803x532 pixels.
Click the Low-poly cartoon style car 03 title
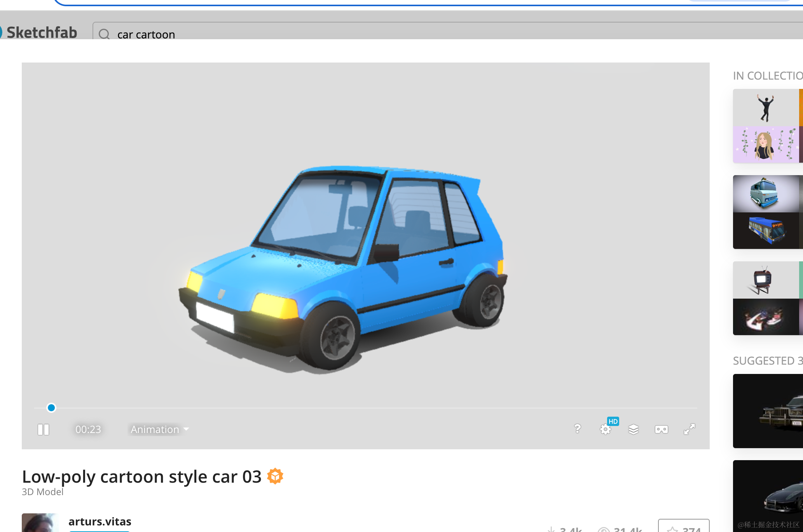click(142, 476)
